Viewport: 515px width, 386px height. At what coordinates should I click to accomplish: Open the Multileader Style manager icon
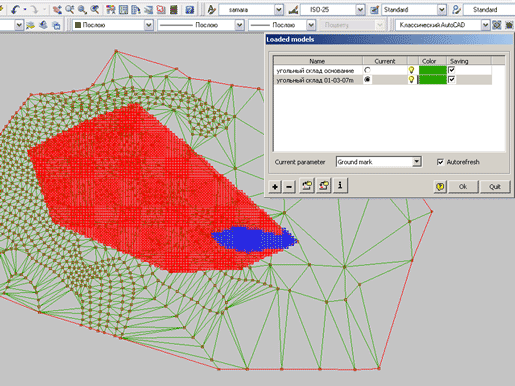pos(456,10)
